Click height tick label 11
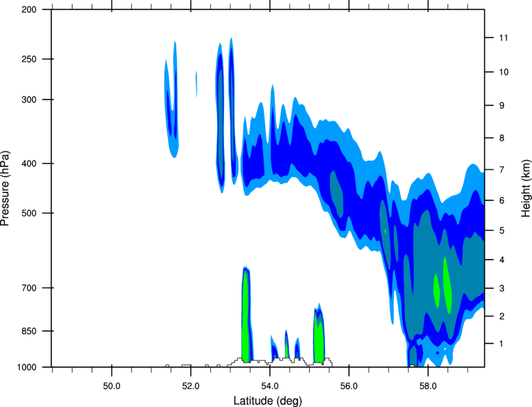The image size is (532, 407). coord(504,38)
